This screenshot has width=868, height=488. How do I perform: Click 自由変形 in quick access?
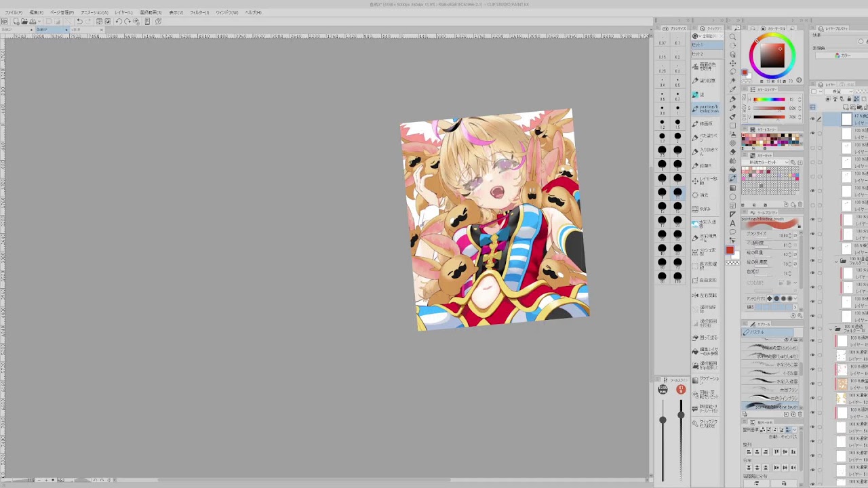(x=706, y=280)
